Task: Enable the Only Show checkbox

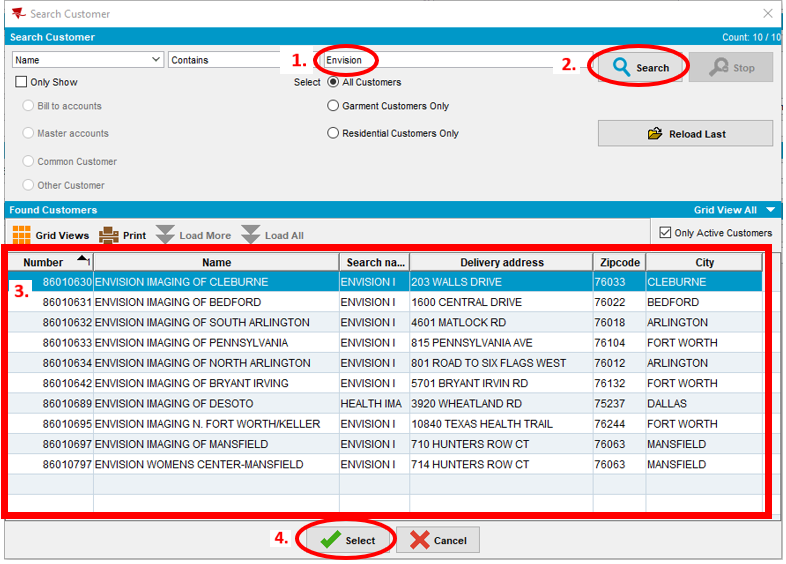Action: tap(21, 82)
